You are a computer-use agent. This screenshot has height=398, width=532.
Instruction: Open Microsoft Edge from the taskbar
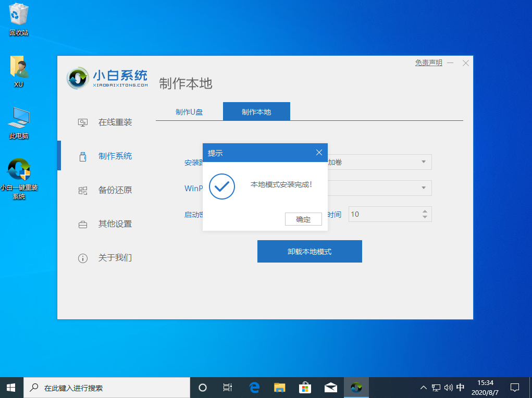254,388
